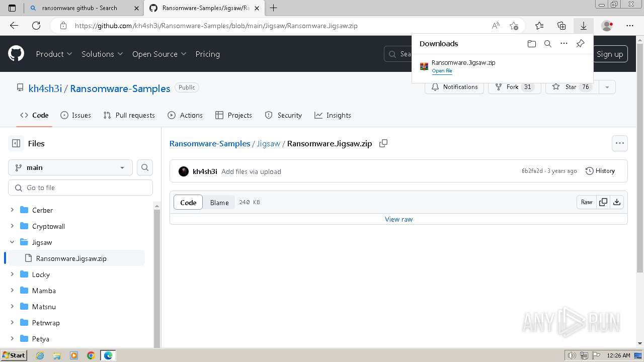The width and height of the screenshot is (644, 362).
Task: Copy file path icon next to Ransomware.Jigsaw.zip
Action: (383, 143)
